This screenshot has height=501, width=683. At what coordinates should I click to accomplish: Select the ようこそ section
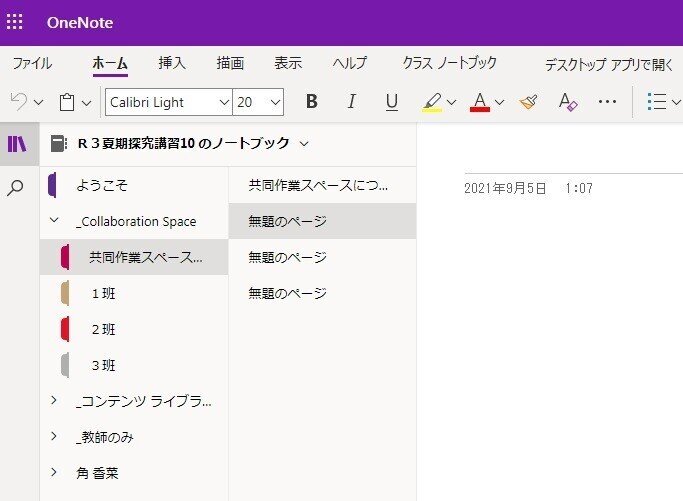(x=134, y=185)
